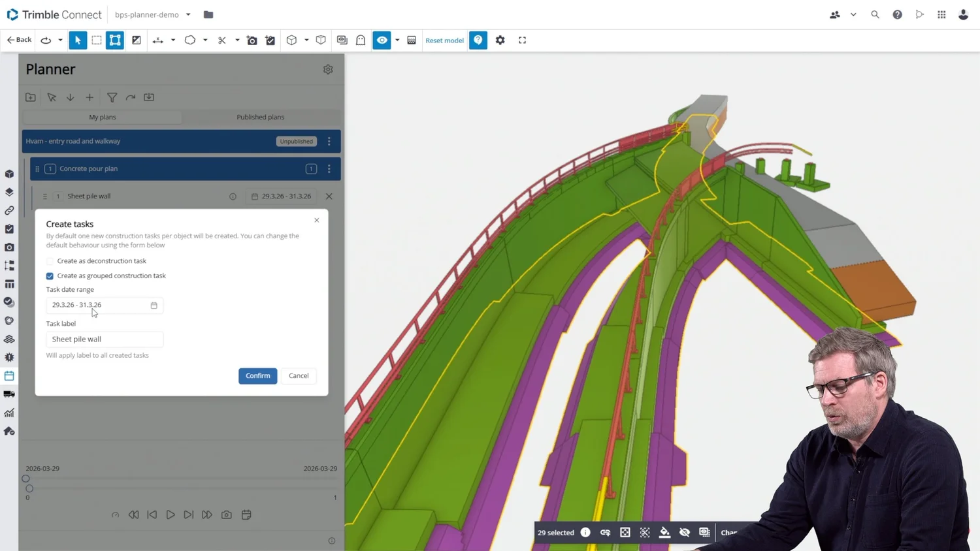
Task: Open the cube view dropdown arrow
Action: pyautogui.click(x=306, y=40)
